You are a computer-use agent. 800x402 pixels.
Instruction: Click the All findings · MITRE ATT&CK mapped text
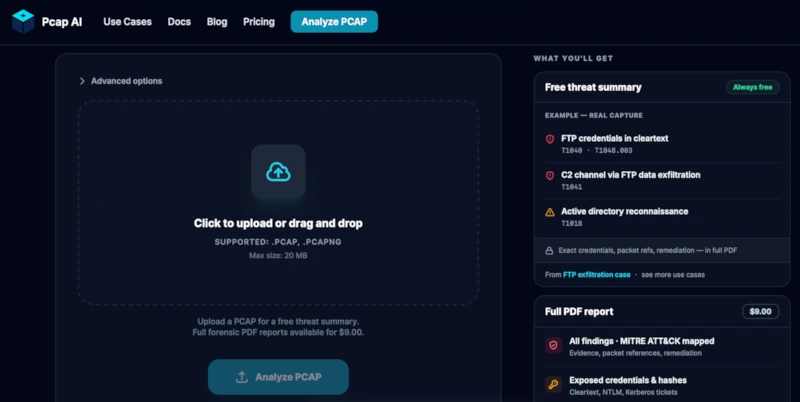coord(642,341)
